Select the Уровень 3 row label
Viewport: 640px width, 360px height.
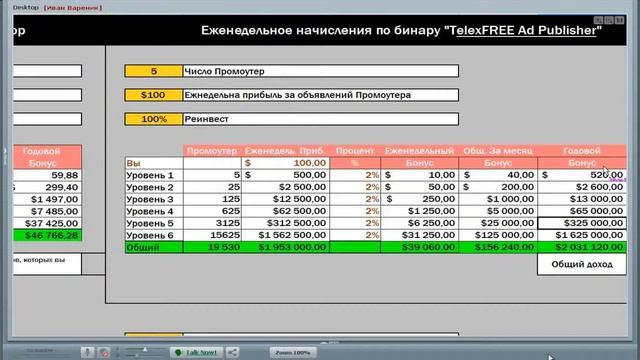[x=154, y=199]
